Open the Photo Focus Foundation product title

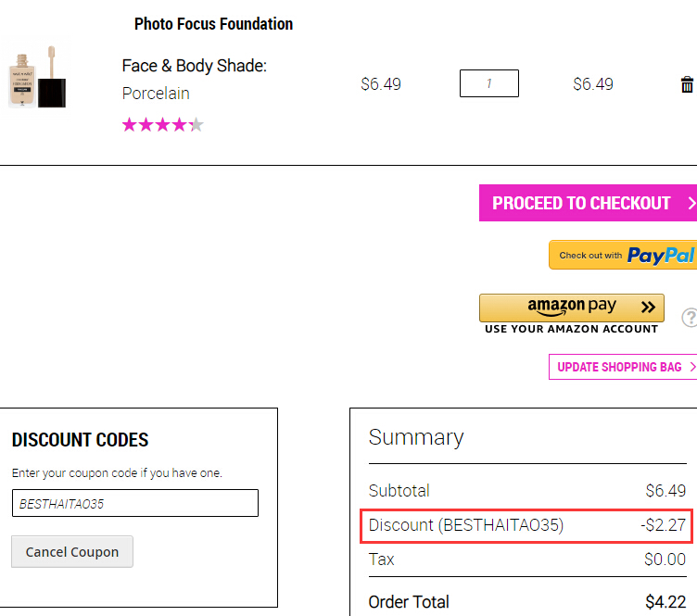(x=214, y=24)
